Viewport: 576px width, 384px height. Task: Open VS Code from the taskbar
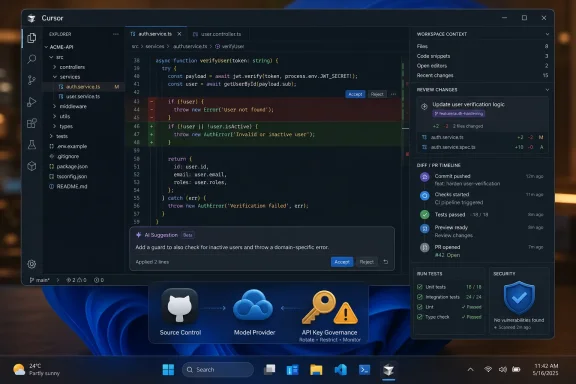coord(341,370)
